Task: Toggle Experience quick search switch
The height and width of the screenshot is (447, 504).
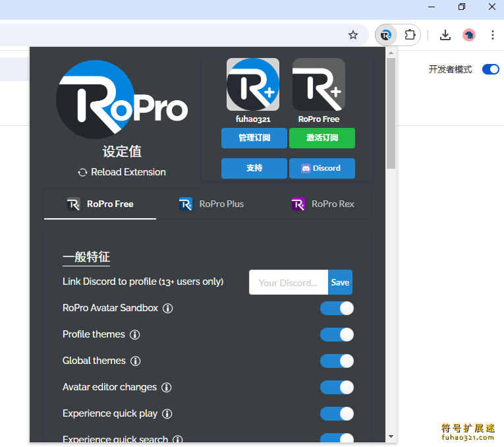Action: pyautogui.click(x=337, y=438)
